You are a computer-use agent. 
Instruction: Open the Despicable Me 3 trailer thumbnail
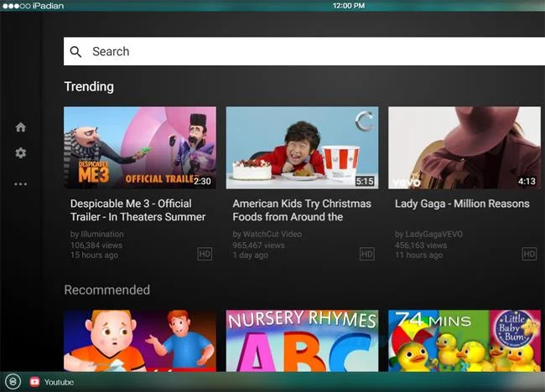pos(140,147)
